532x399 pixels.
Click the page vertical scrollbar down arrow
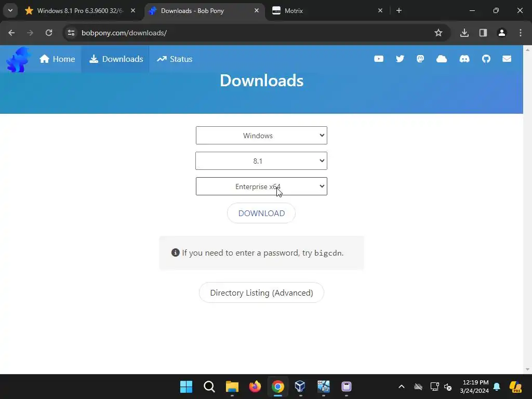tap(527, 369)
